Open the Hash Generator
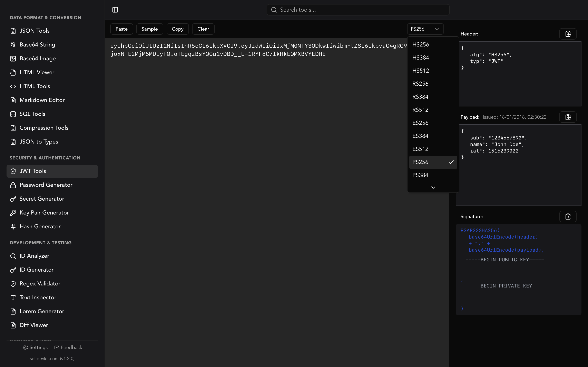 click(40, 227)
